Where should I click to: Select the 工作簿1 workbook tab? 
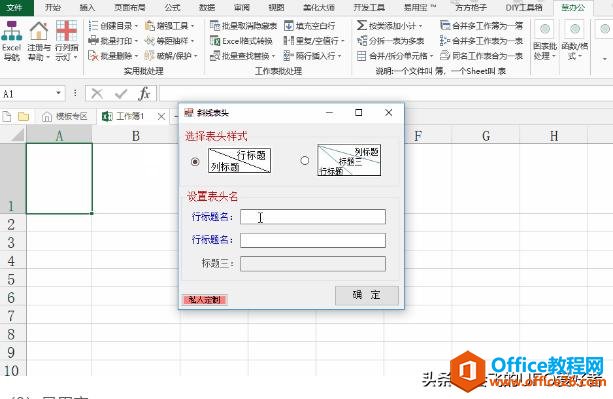[x=130, y=116]
